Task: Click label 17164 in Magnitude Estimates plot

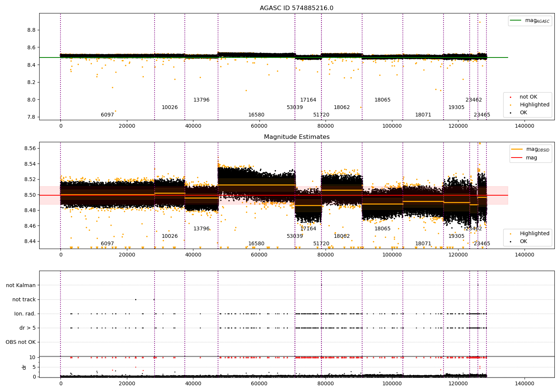Action: (x=308, y=229)
